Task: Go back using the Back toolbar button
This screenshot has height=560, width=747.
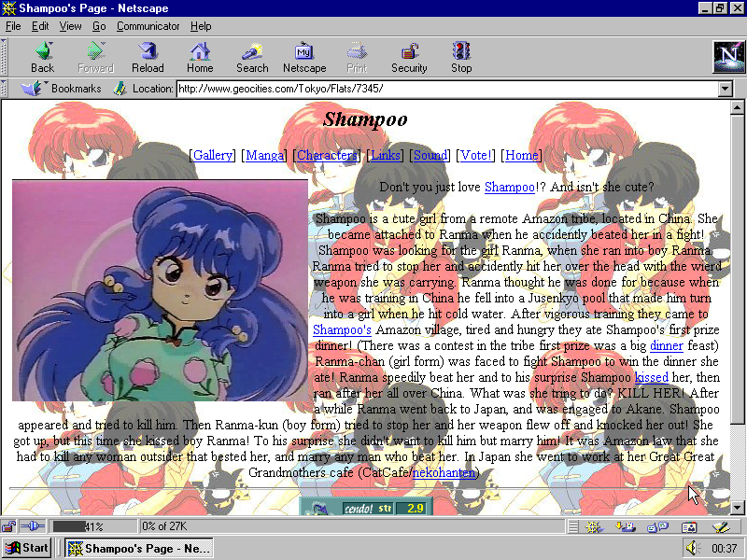Action: 43,57
